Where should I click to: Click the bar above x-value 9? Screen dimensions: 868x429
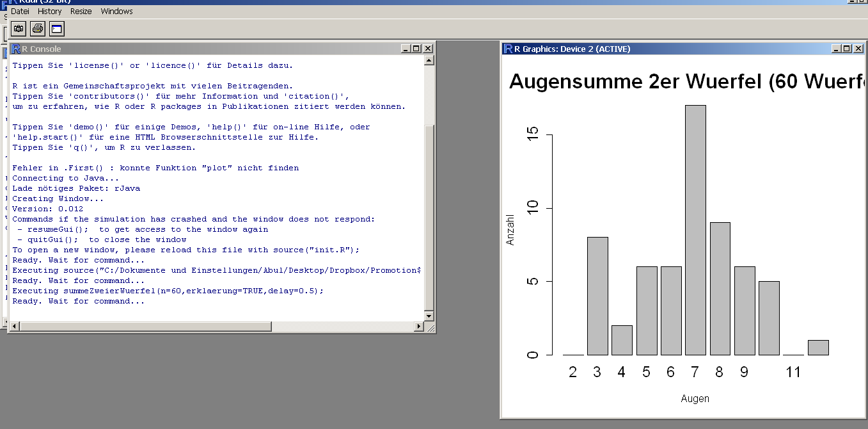coord(745,311)
